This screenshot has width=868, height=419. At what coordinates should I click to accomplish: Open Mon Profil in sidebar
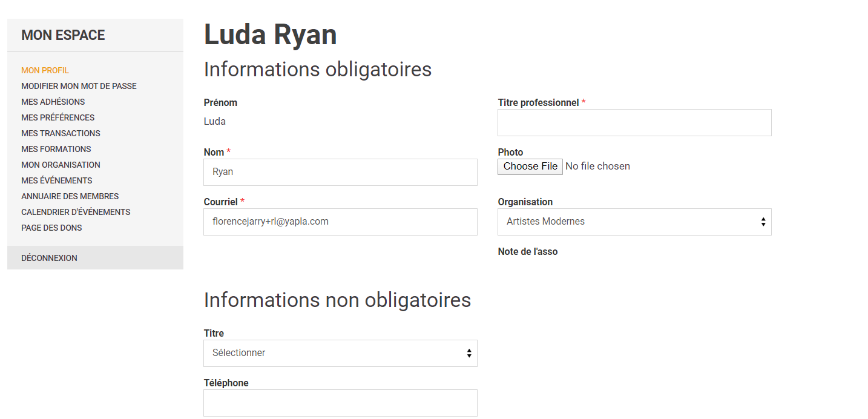(45, 70)
